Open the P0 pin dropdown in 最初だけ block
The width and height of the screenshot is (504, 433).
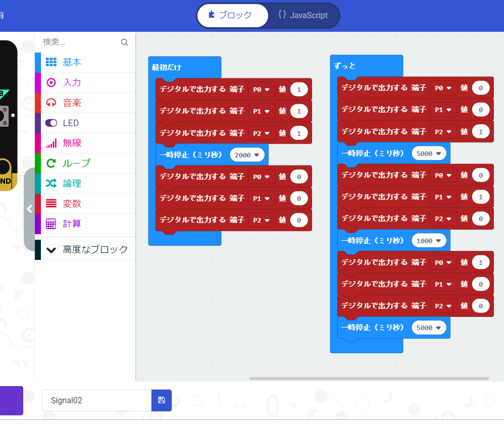click(x=261, y=89)
